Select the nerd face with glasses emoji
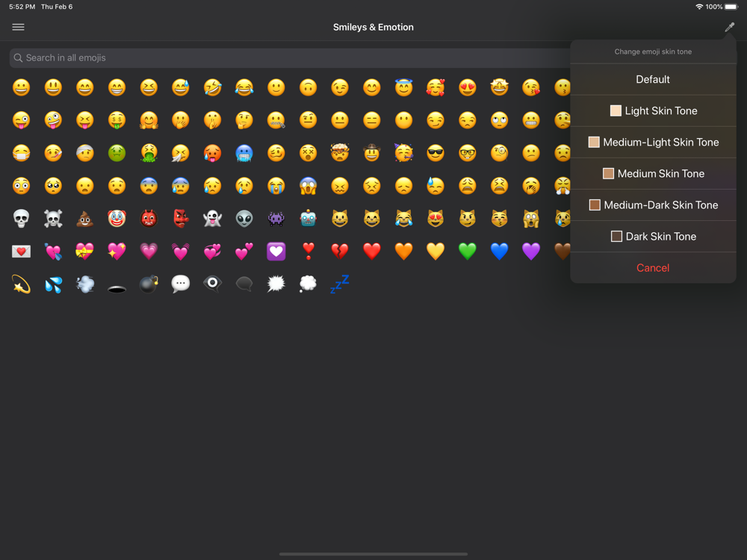The width and height of the screenshot is (747, 560). (468, 153)
